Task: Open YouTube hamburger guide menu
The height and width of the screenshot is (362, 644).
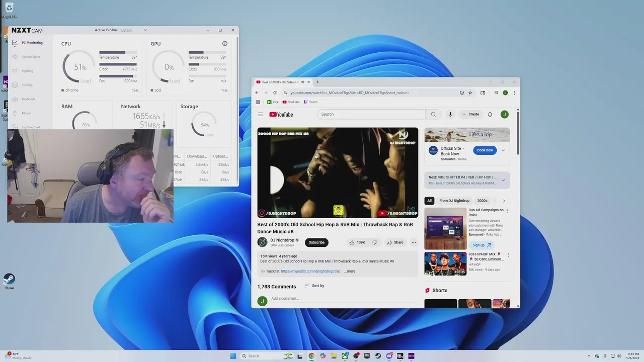Action: point(261,114)
